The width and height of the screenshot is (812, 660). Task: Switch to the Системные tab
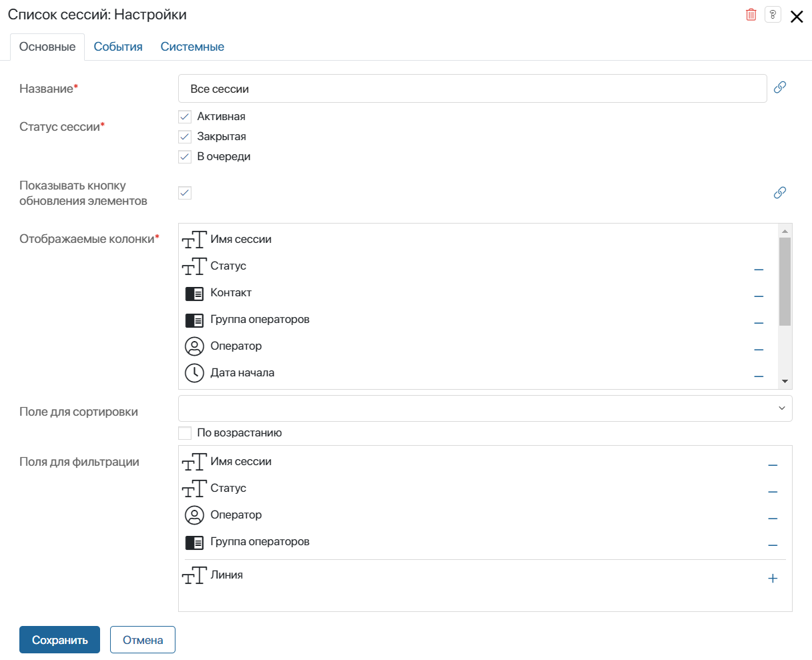click(192, 47)
